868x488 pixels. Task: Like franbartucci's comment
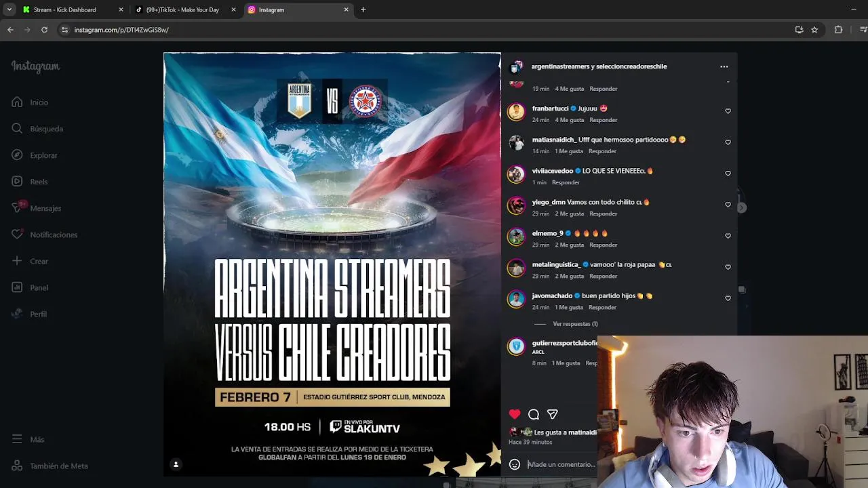pos(728,111)
